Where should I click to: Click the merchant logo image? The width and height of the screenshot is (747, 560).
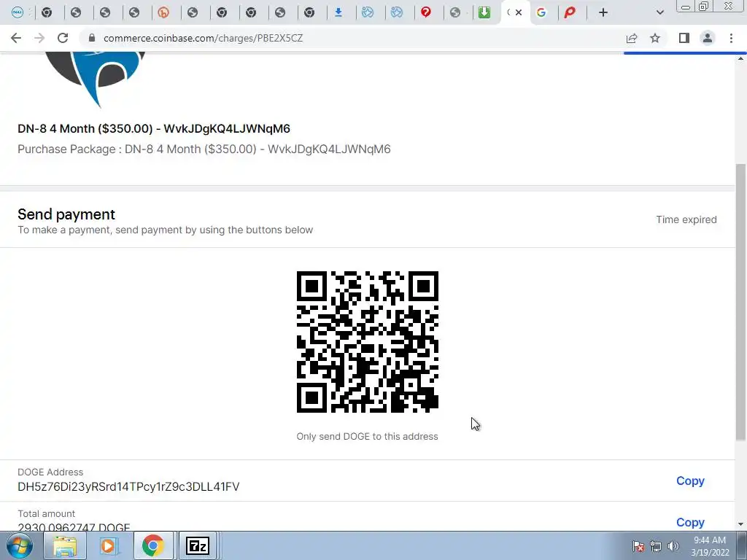coord(96,79)
